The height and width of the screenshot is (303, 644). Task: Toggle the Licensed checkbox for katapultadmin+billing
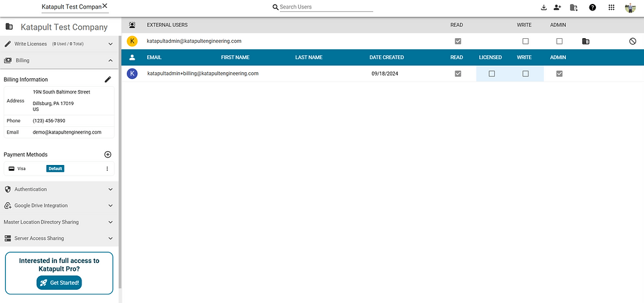tap(492, 74)
